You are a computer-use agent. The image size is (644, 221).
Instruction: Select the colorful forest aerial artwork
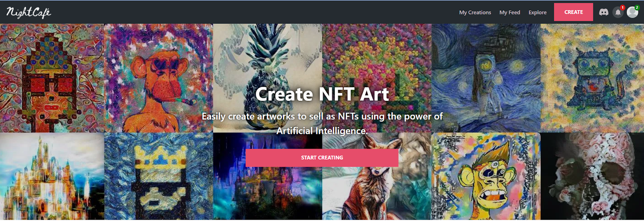(377, 78)
